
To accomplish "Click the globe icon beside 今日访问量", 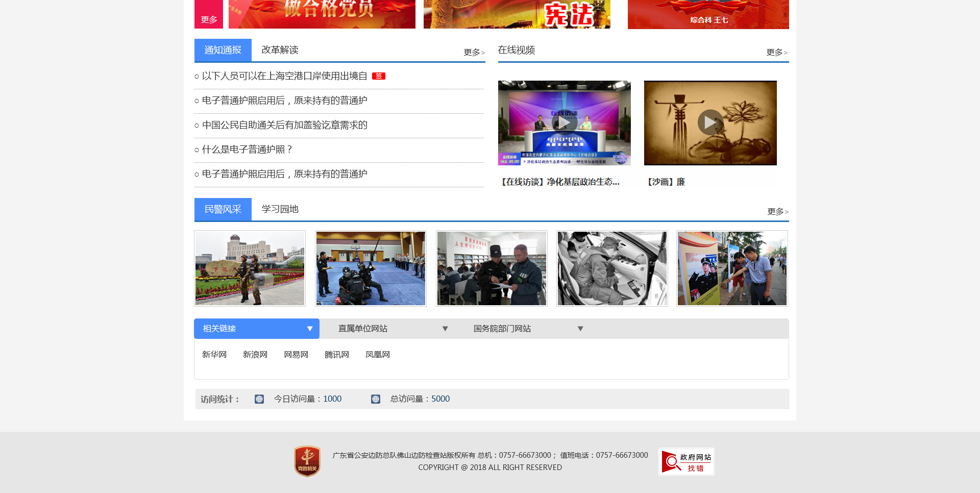I will click(259, 399).
